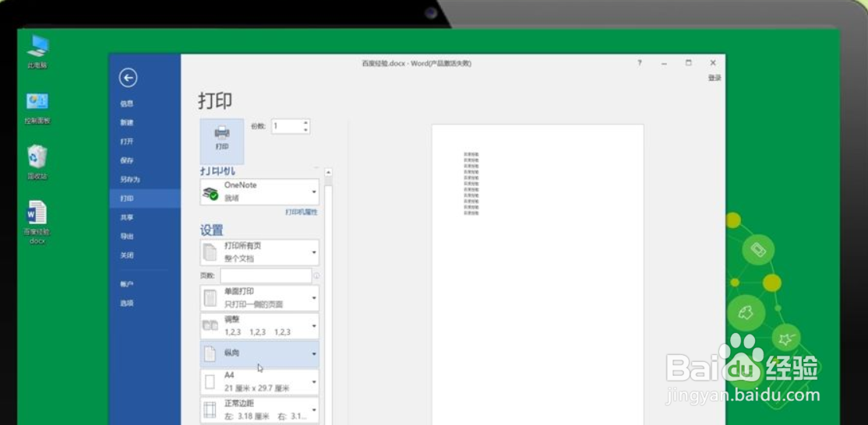Open the A4 paper size dropdown
Viewport: 868px width, 425px height.
coord(259,382)
